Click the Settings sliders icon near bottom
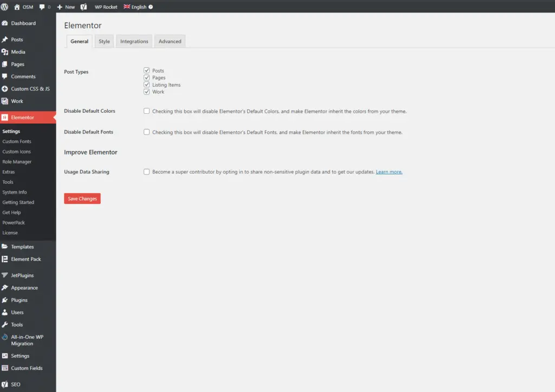This screenshot has height=392, width=555. [x=4, y=356]
